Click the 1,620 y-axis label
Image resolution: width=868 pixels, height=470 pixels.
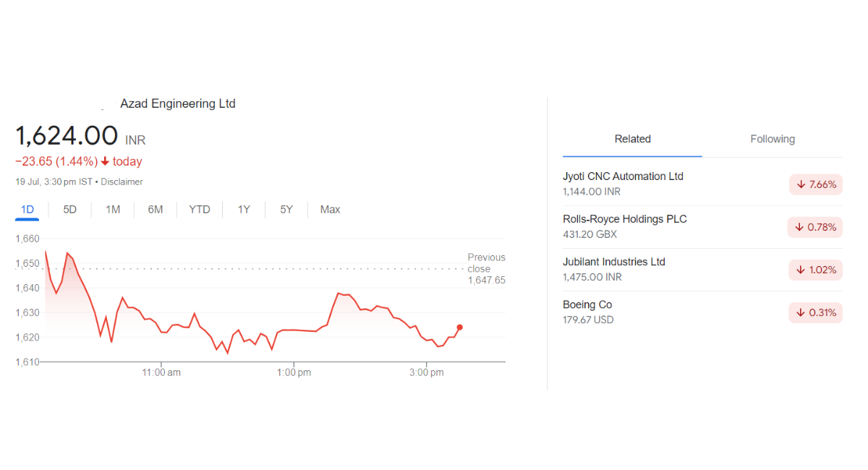27,337
